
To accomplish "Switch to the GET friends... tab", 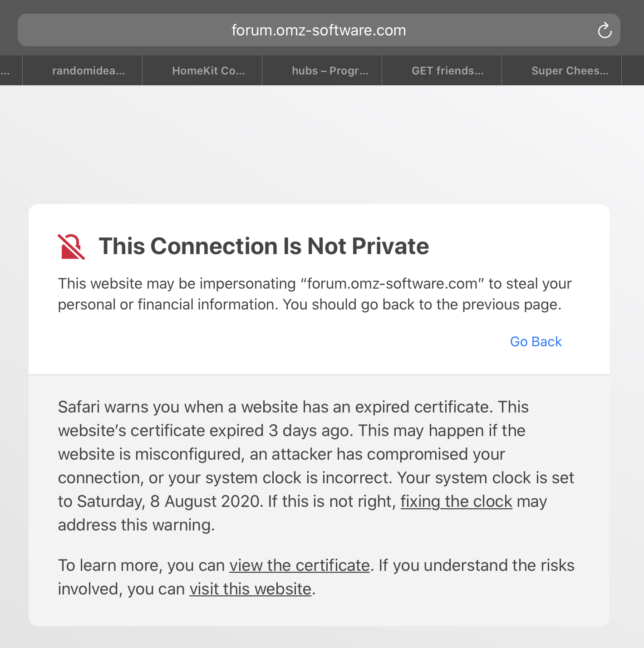I will (442, 70).
